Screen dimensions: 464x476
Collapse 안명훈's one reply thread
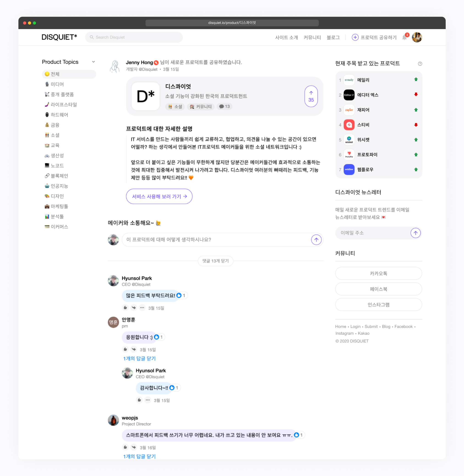(139, 358)
